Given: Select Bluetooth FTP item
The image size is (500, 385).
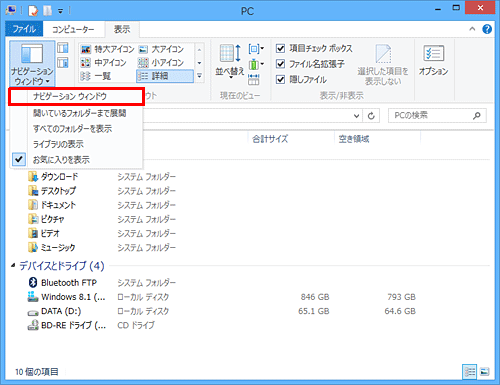Looking at the screenshot, I should click(63, 283).
